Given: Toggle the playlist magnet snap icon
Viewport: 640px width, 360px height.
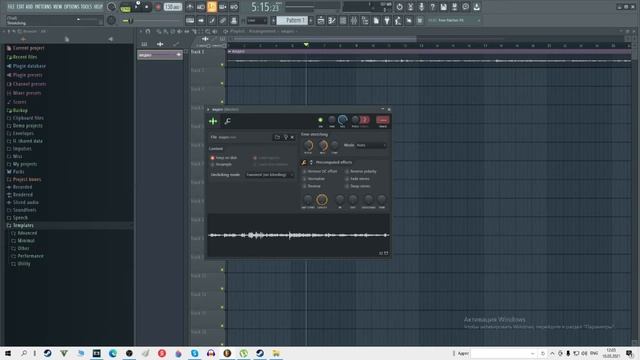Looking at the screenshot, I should 147,31.
